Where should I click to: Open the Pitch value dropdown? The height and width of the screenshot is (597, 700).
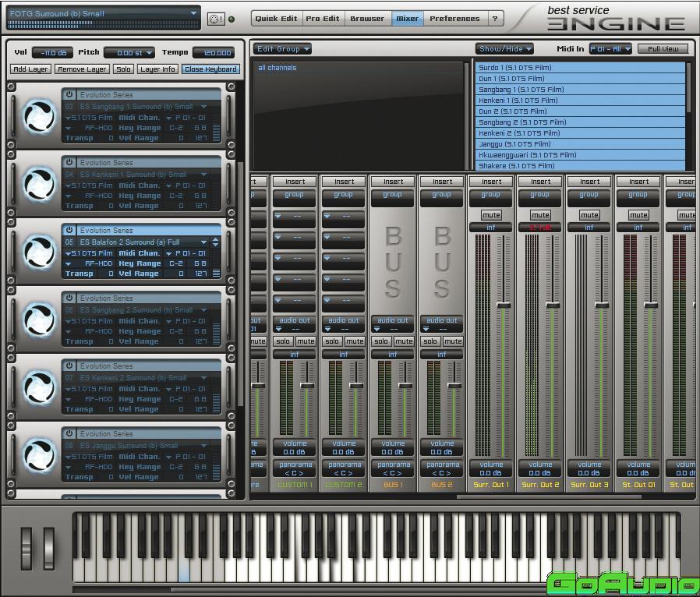point(149,53)
